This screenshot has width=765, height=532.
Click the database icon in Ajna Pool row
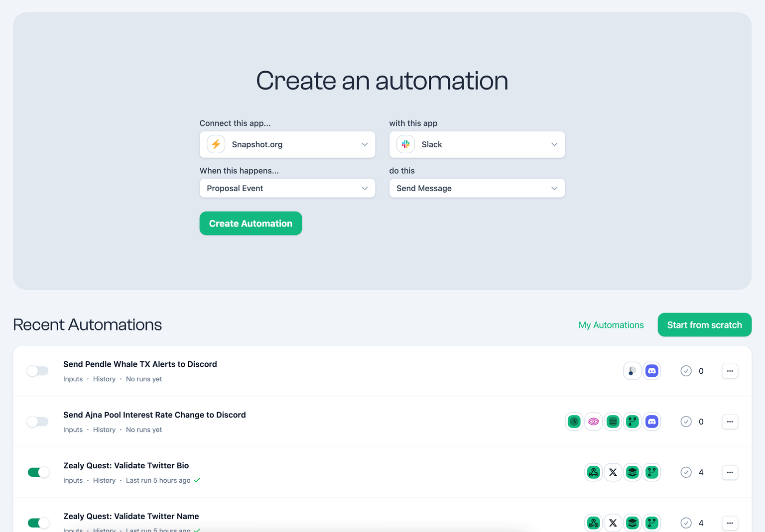point(613,422)
